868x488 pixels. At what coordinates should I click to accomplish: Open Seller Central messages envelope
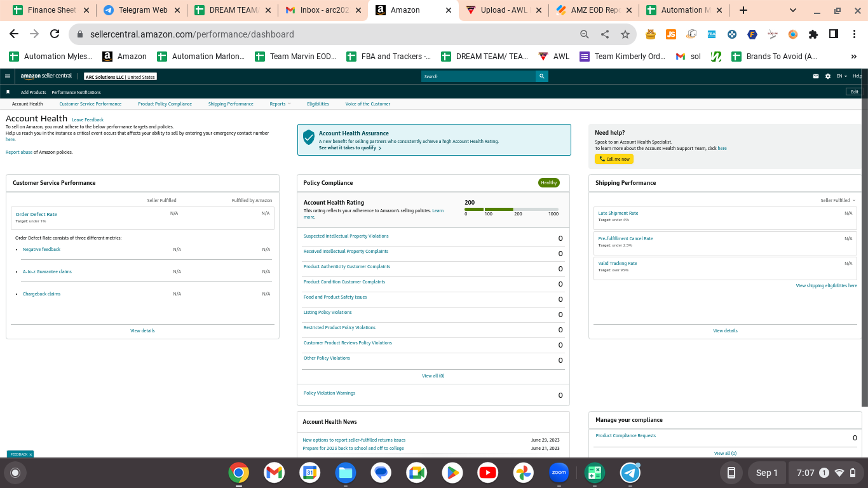[816, 76]
